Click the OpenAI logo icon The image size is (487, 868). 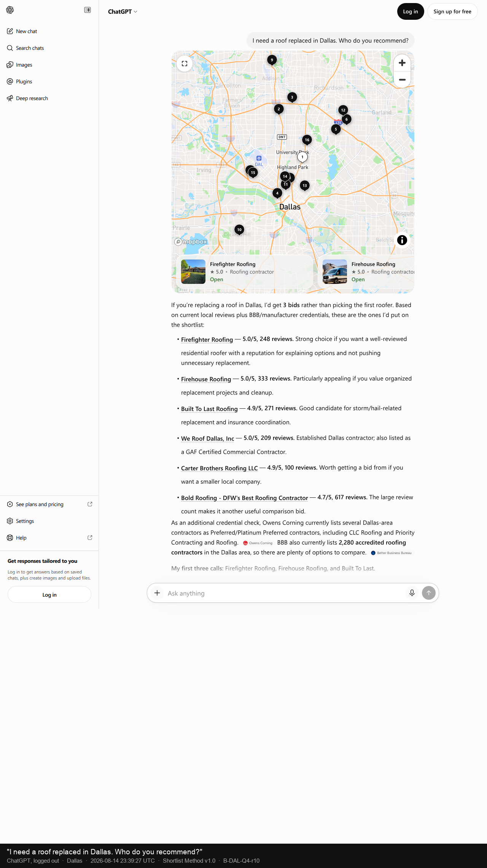(x=10, y=10)
